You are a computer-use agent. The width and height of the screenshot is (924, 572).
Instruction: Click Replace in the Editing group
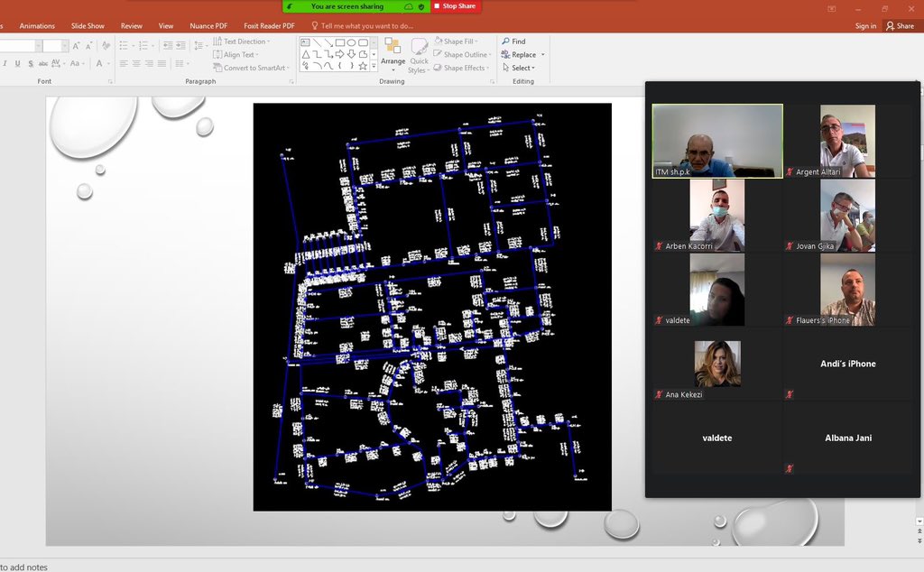coord(523,55)
